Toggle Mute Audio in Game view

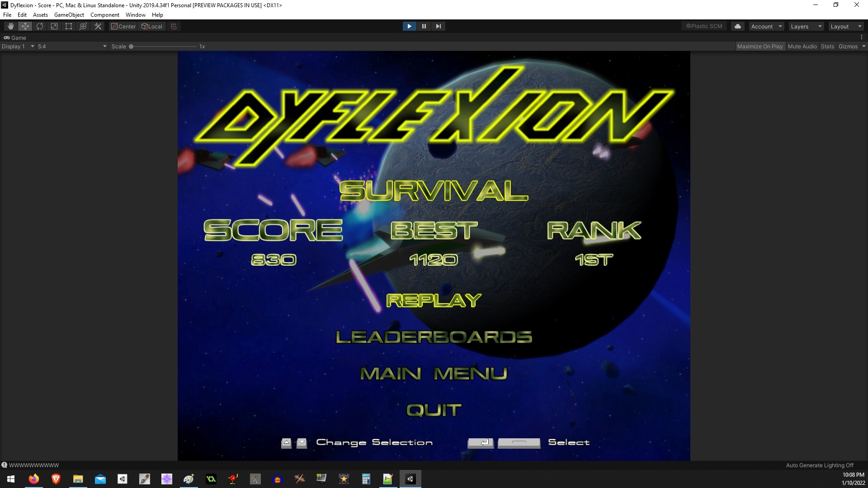[x=802, y=46]
